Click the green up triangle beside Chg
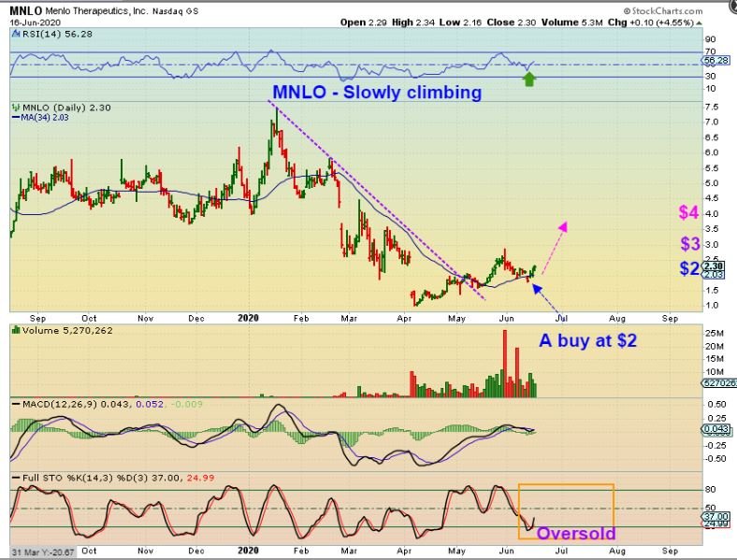Image resolution: width=737 pixels, height=560 pixels. click(699, 22)
